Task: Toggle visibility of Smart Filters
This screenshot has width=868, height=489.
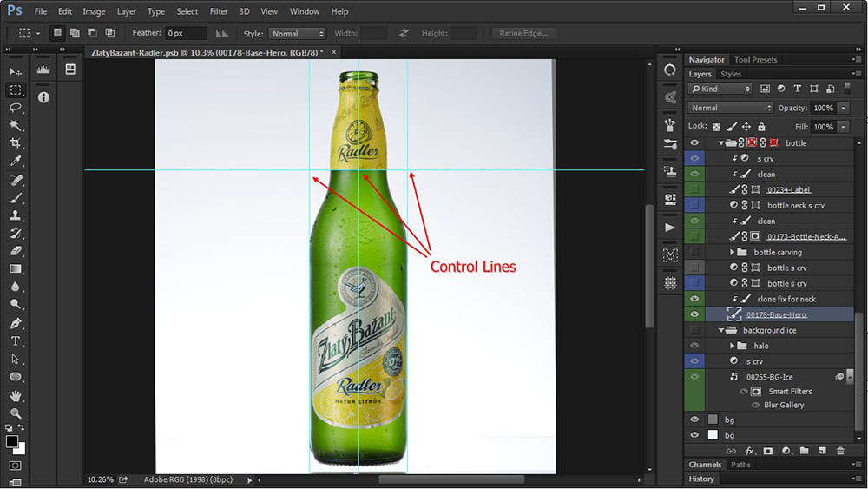Action: click(744, 391)
